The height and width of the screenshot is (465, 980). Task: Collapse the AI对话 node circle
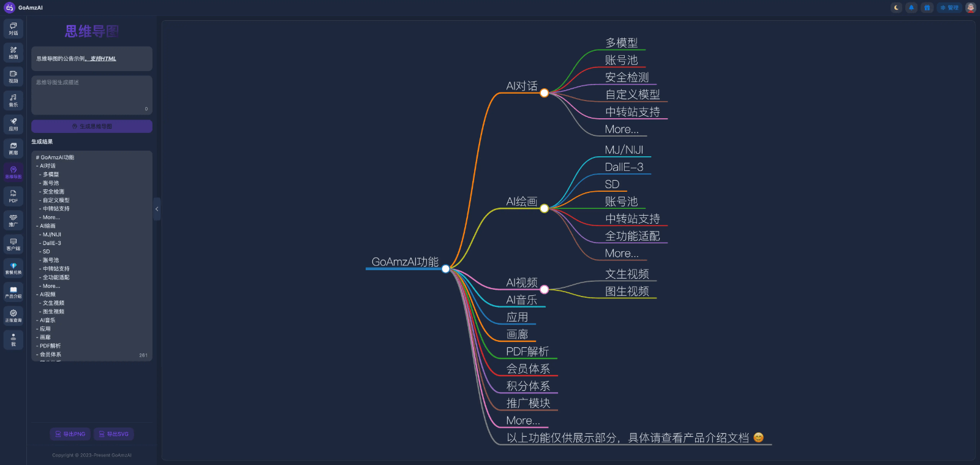(544, 93)
